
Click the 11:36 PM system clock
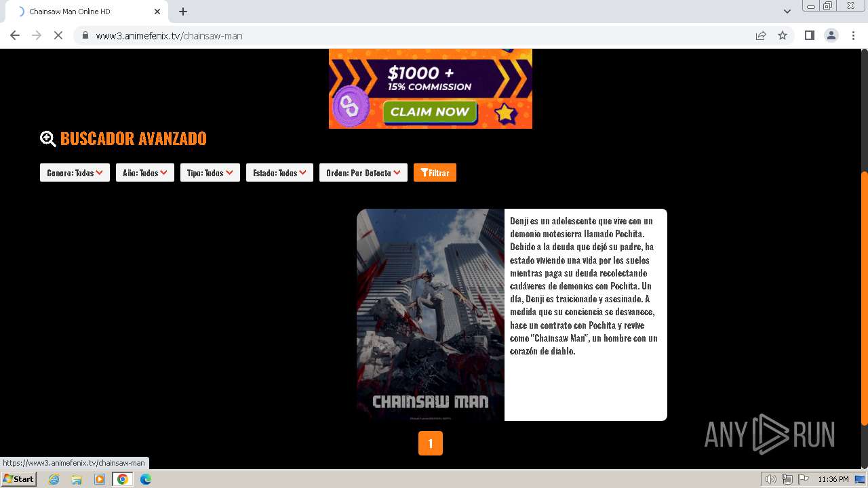click(x=833, y=479)
